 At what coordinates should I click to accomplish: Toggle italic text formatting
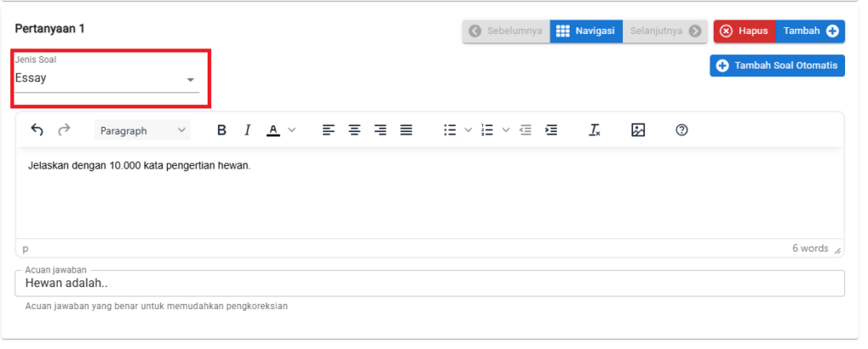(x=248, y=130)
